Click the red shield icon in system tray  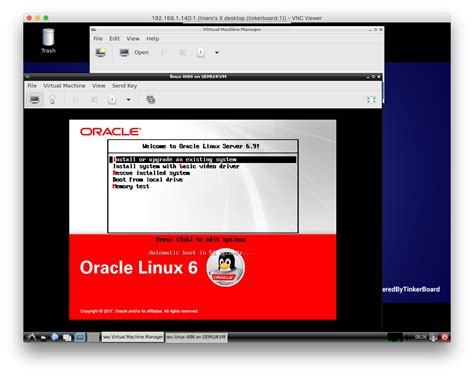[445, 337]
